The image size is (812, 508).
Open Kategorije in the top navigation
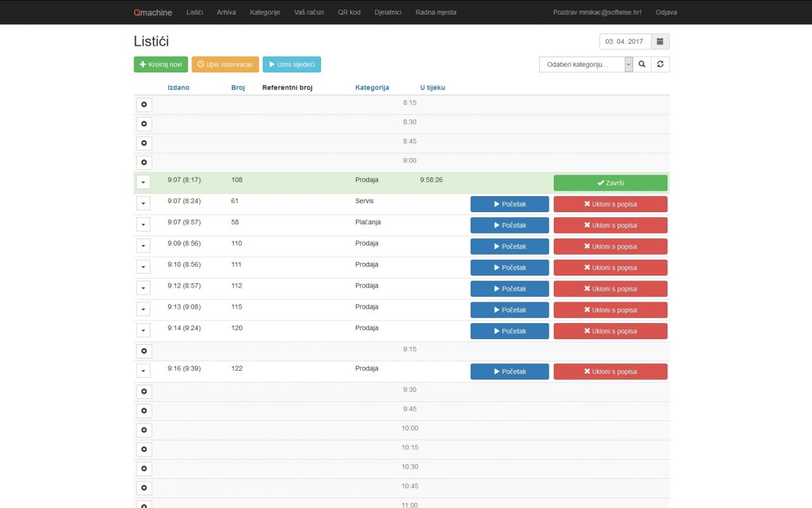click(265, 12)
